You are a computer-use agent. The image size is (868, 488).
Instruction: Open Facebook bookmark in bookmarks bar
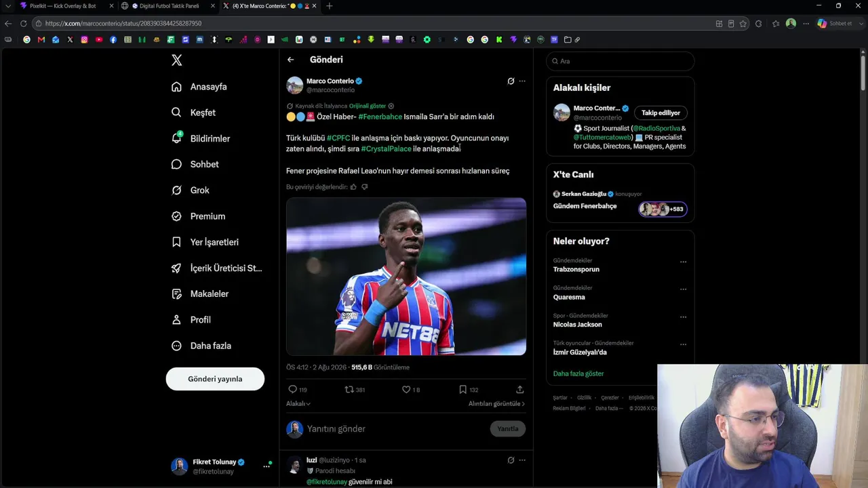pyautogui.click(x=113, y=40)
